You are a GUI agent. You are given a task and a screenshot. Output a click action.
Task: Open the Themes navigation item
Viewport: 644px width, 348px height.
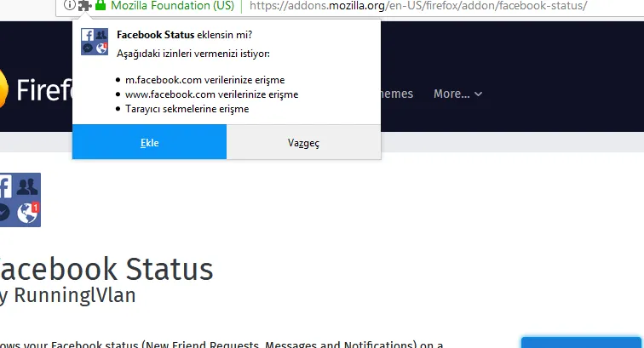pyautogui.click(x=397, y=94)
